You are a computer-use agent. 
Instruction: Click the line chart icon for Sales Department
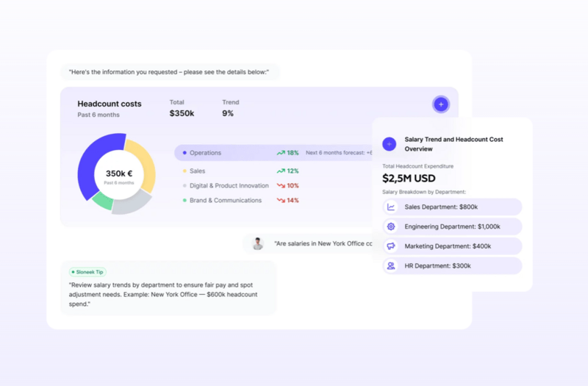tap(391, 207)
